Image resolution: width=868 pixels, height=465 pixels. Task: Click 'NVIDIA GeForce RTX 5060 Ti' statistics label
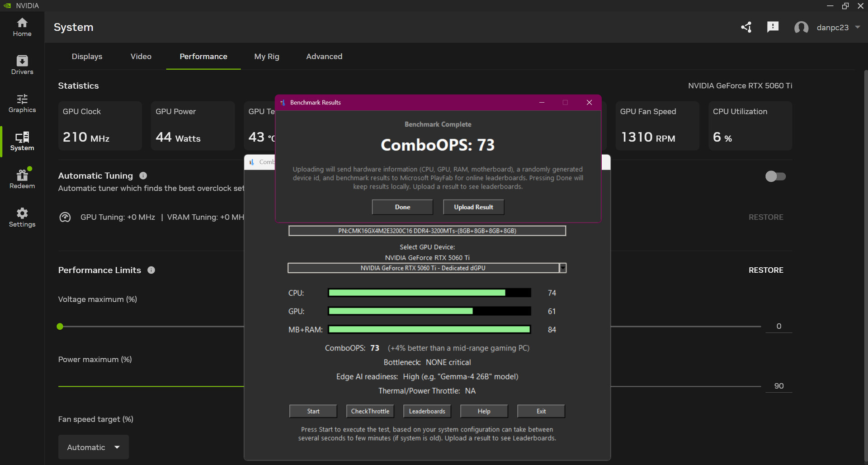click(x=740, y=85)
